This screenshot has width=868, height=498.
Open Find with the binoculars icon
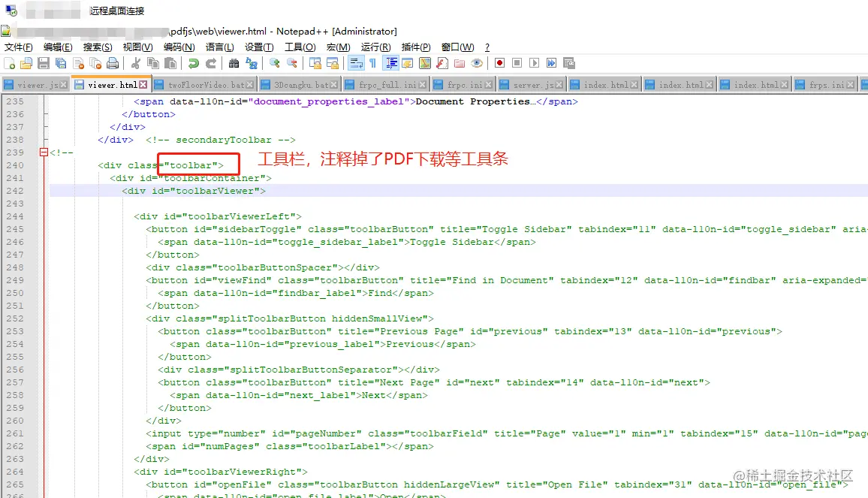234,63
